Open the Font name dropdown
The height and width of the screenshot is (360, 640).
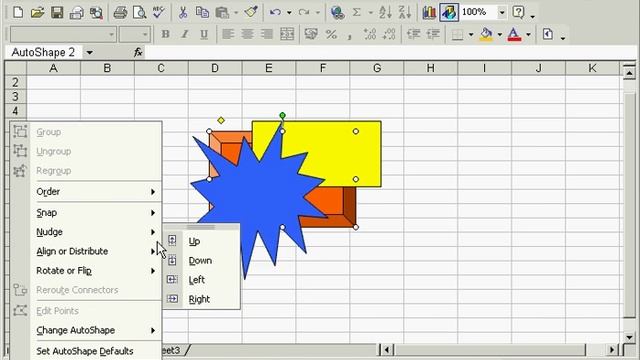[x=111, y=35]
